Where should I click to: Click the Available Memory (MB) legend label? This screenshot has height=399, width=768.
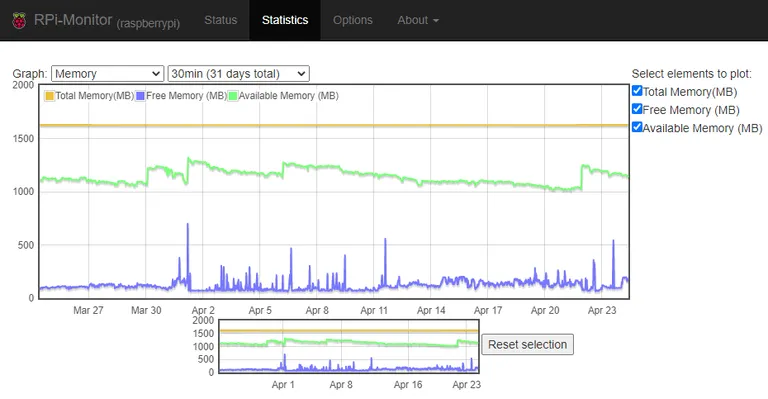point(288,96)
